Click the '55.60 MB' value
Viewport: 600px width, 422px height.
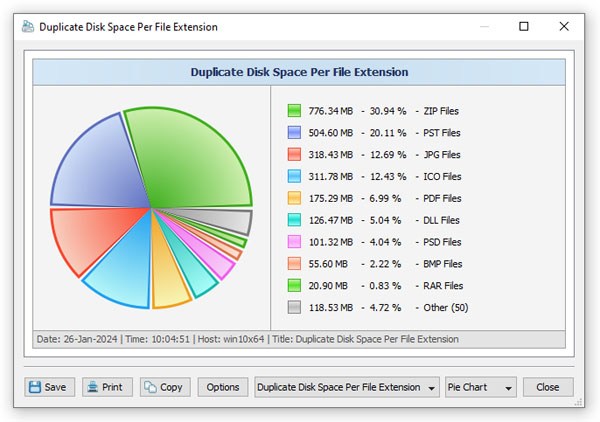[328, 264]
